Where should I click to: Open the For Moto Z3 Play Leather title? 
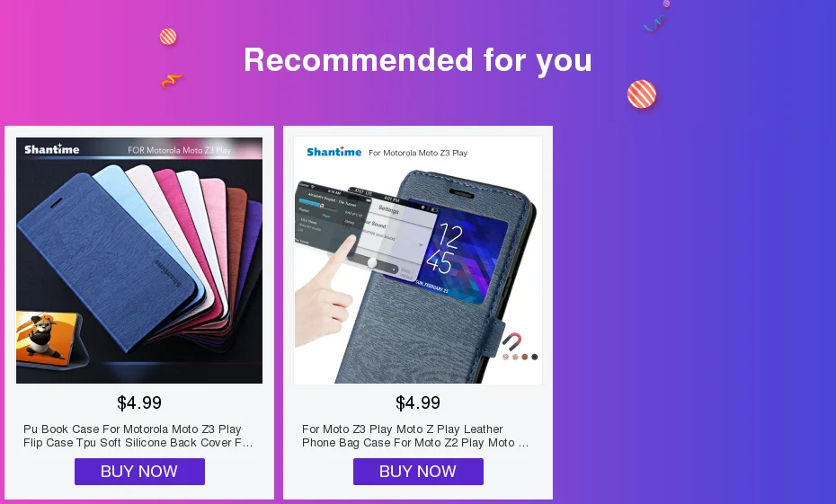(415, 436)
